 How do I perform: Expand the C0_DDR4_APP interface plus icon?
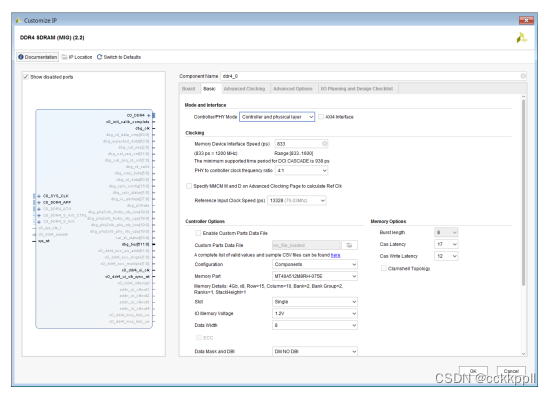click(x=39, y=202)
